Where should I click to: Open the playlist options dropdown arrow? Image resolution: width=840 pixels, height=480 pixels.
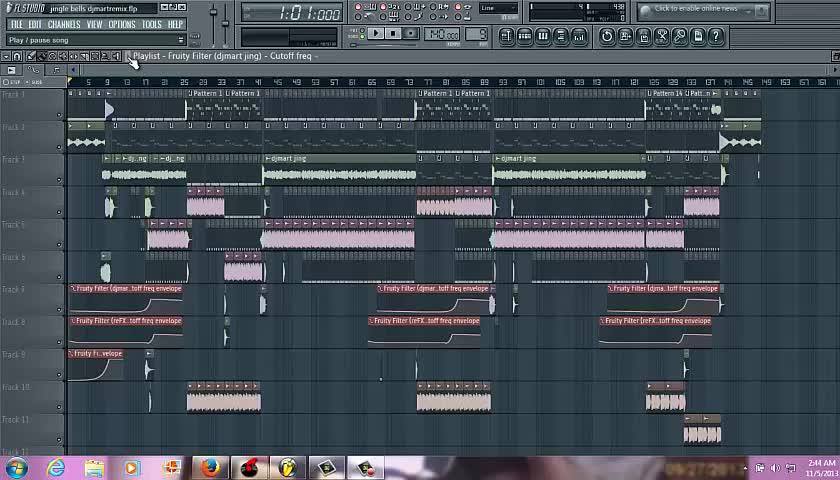pyautogui.click(x=6, y=56)
